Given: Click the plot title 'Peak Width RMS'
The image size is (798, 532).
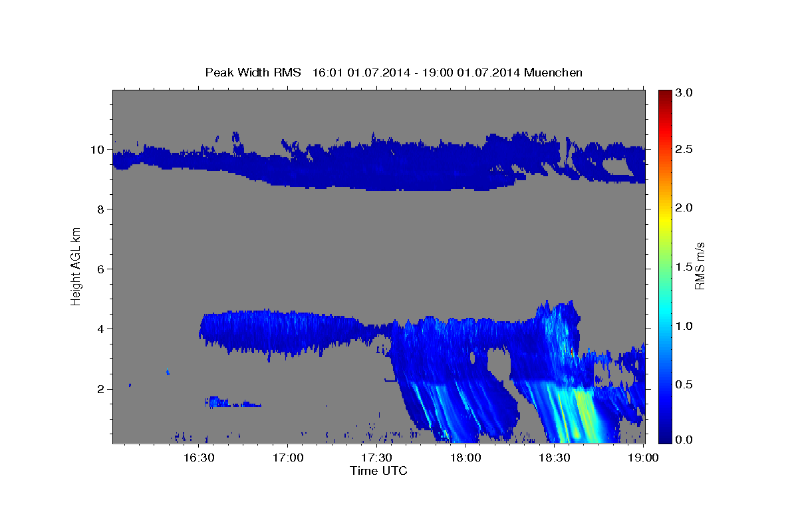Looking at the screenshot, I should [x=253, y=72].
